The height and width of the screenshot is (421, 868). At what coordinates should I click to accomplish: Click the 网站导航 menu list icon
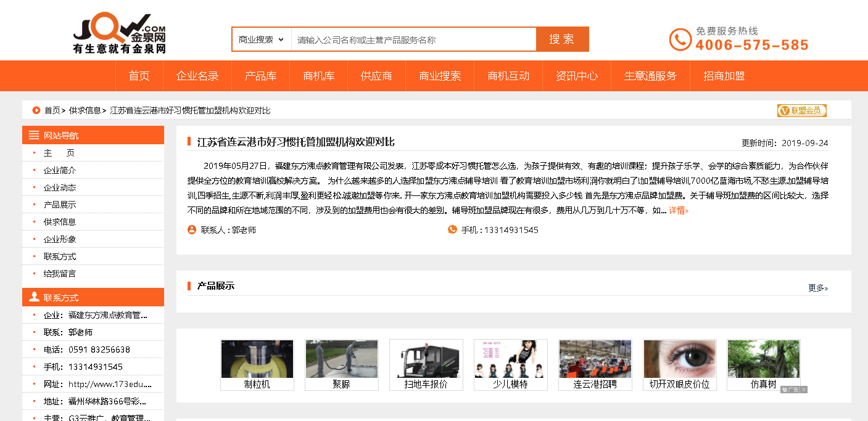point(34,135)
